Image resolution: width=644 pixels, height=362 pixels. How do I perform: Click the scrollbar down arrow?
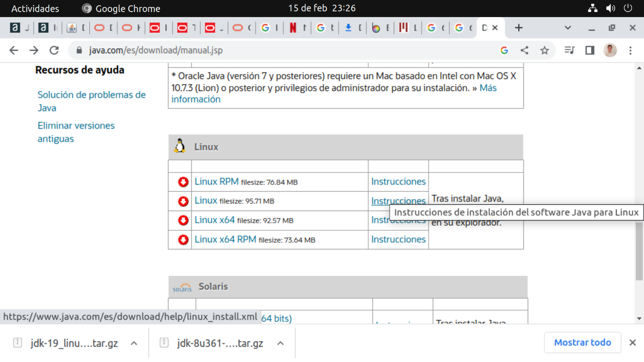tap(639, 319)
